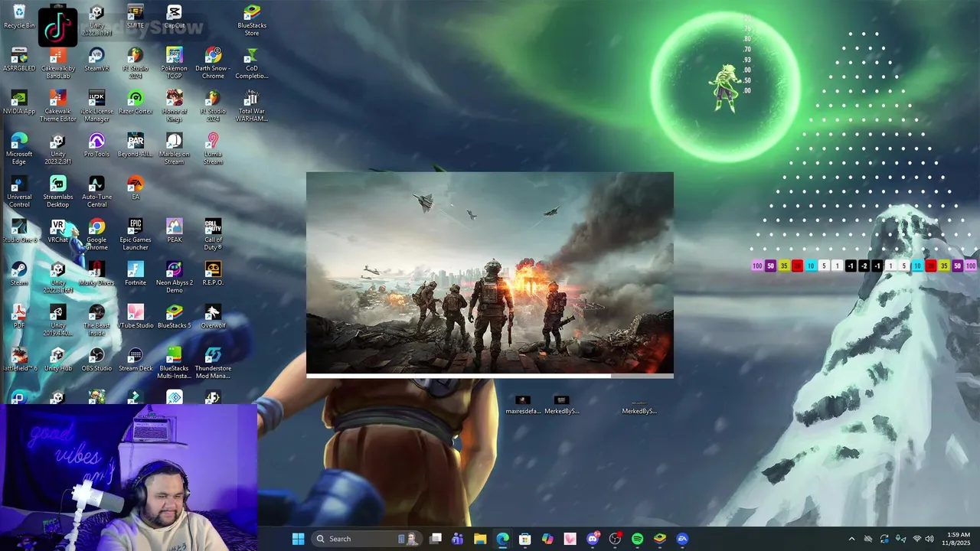Screen dimensions: 980x551
Task: Launch BlueStacks 5 from the desktop
Action: (x=175, y=317)
